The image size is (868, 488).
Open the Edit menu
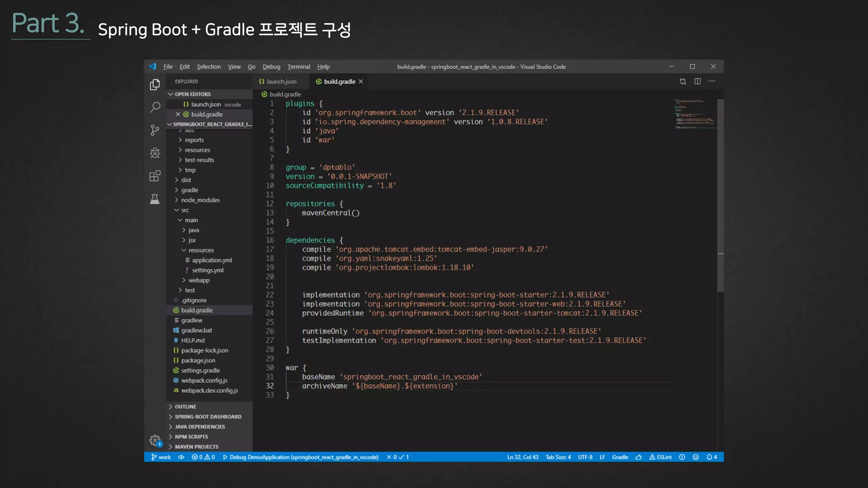[x=184, y=67]
